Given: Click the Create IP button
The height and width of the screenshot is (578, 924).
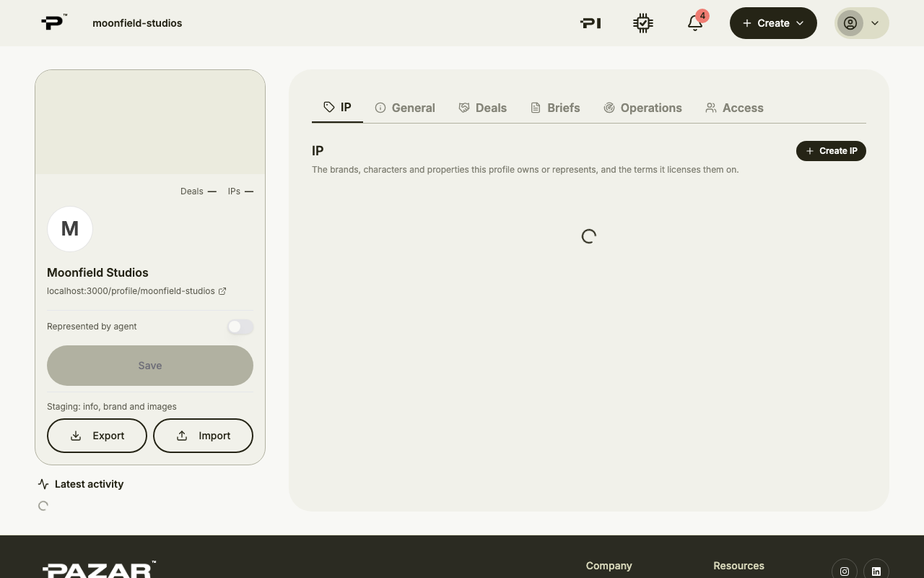Looking at the screenshot, I should click(831, 151).
